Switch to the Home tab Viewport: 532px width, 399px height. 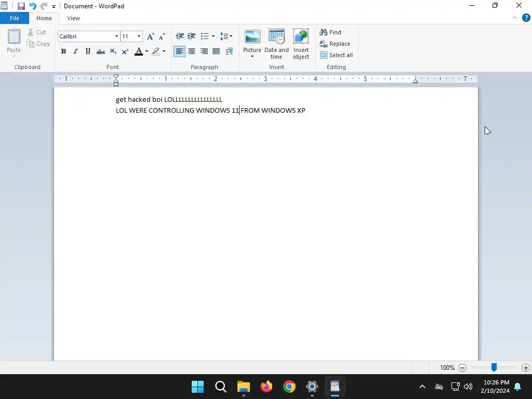(x=44, y=18)
